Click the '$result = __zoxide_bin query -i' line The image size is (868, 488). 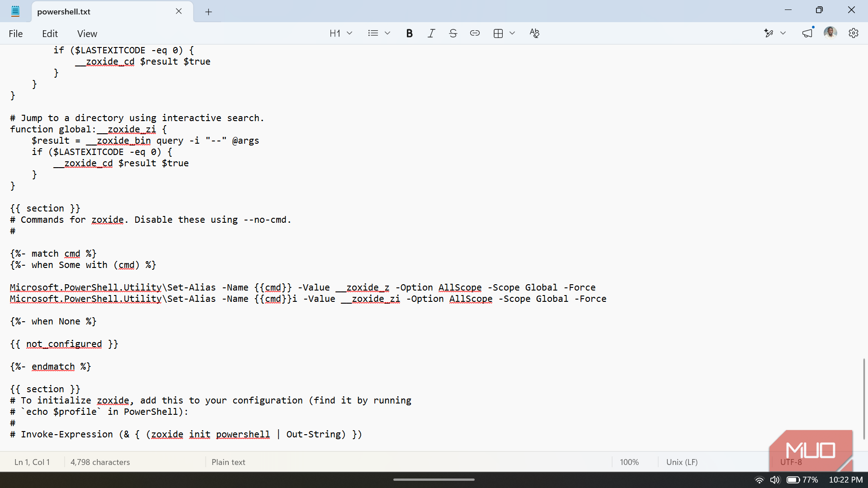pos(145,141)
